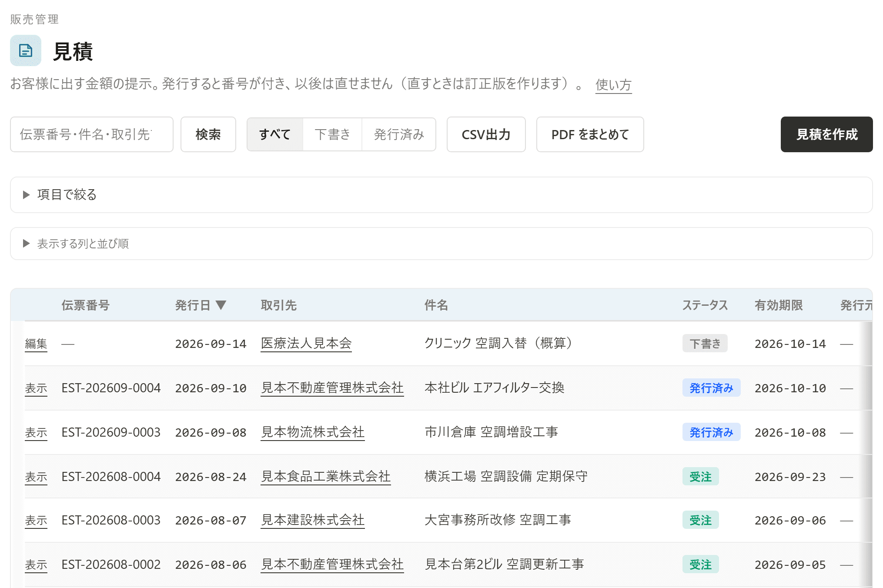Click the subject 大宮事務所改修 空調工事
Viewport: 883px width, 588px height.
pos(498,520)
